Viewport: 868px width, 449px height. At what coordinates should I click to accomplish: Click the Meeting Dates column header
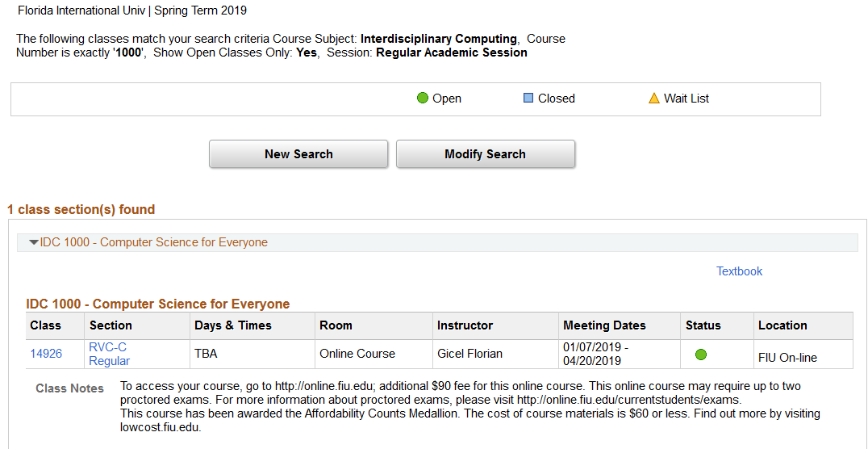point(604,325)
